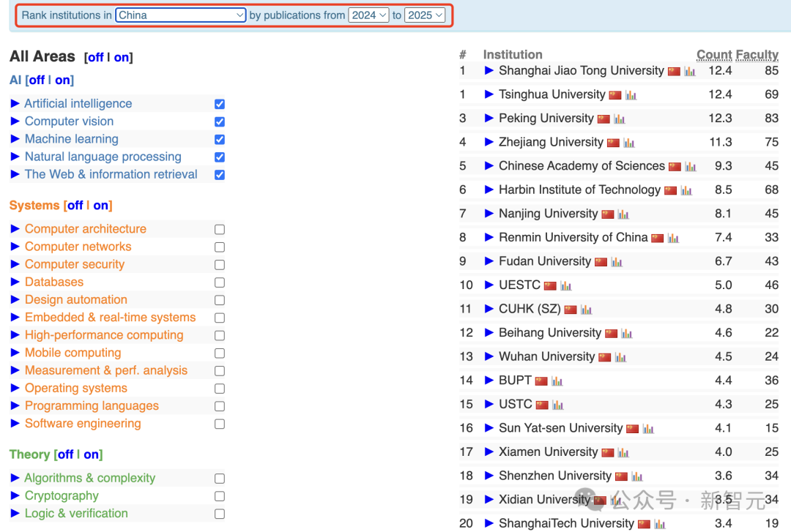Open Peking University's bar chart icon

(619, 119)
